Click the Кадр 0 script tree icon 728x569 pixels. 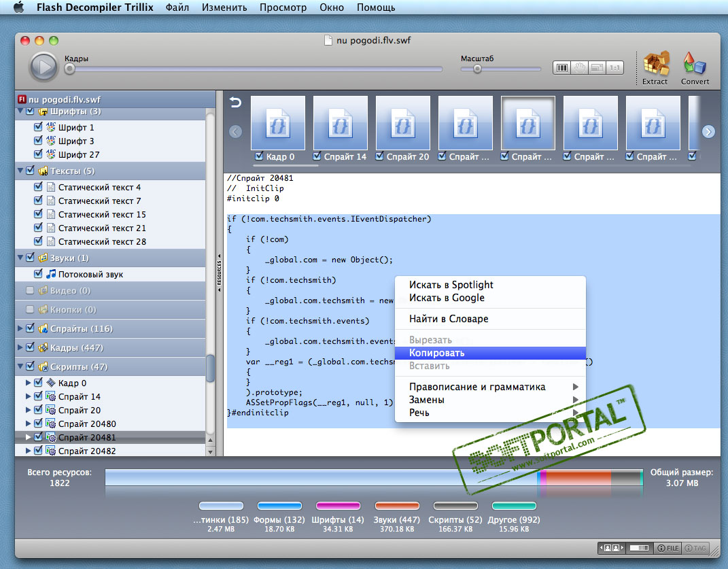(x=50, y=383)
